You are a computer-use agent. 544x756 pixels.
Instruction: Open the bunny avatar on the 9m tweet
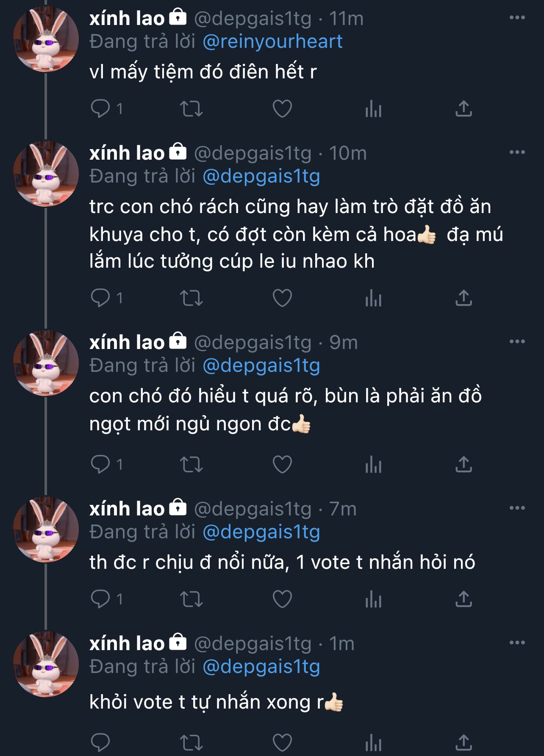point(46,363)
